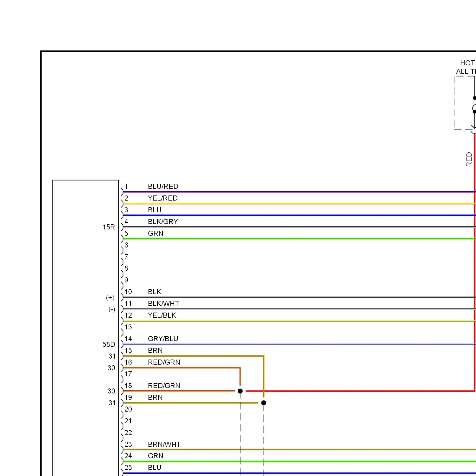Click pin number 6 on the connector
The image size is (476, 476).
[126, 245]
